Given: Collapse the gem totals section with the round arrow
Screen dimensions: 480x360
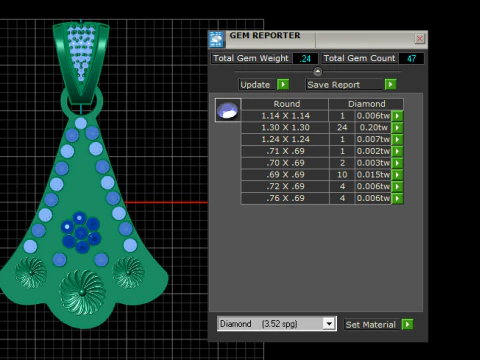Looking at the screenshot, I should tap(318, 71).
